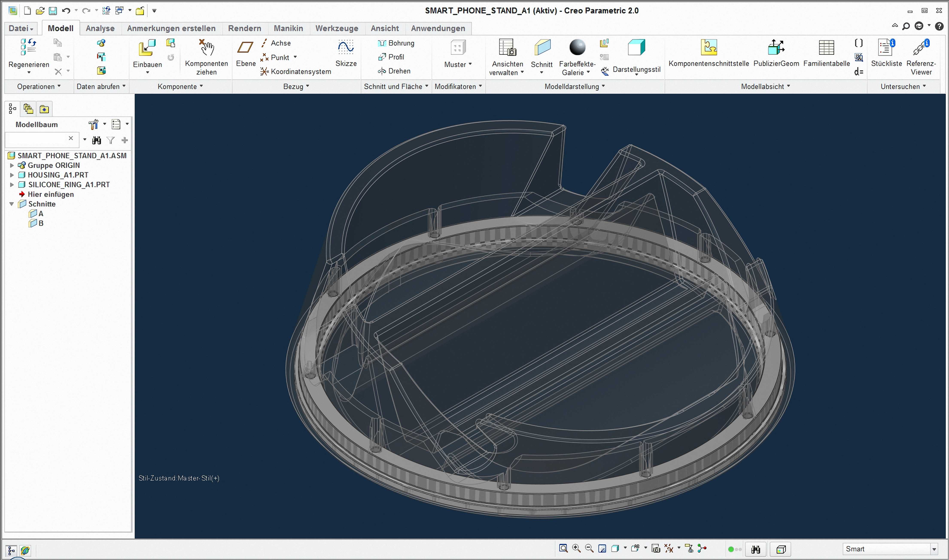The image size is (949, 560).
Task: Click the folder tab in navigator
Action: tap(28, 109)
